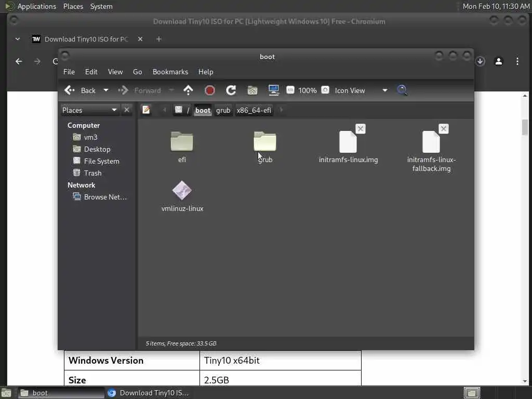The image size is (532, 399).
Task: Open the Go menu
Action: coord(137,72)
